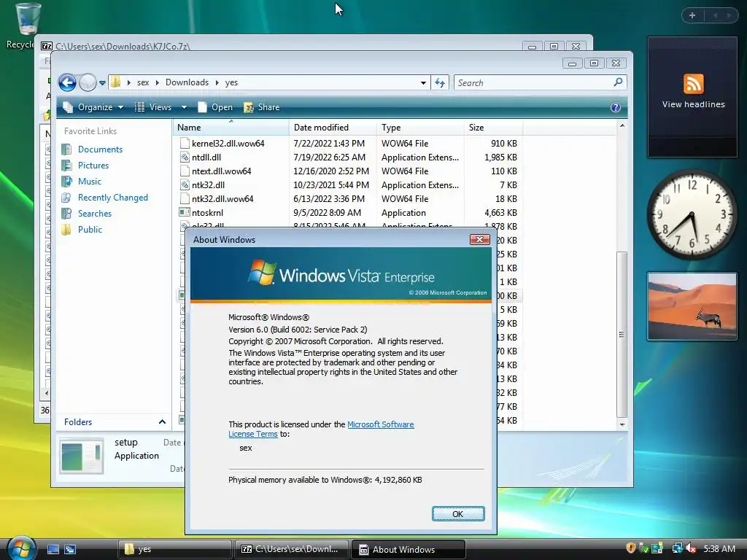Open the Organize menu

tap(93, 107)
